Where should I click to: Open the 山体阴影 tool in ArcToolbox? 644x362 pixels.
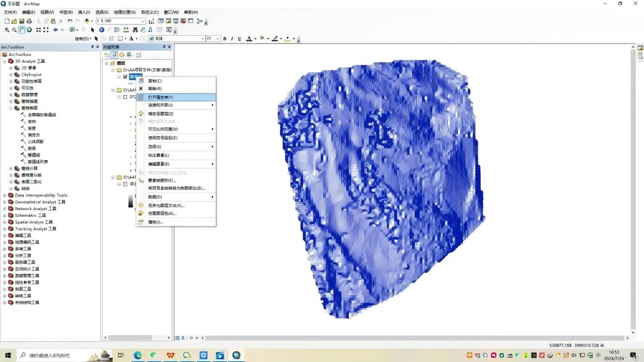35,141
